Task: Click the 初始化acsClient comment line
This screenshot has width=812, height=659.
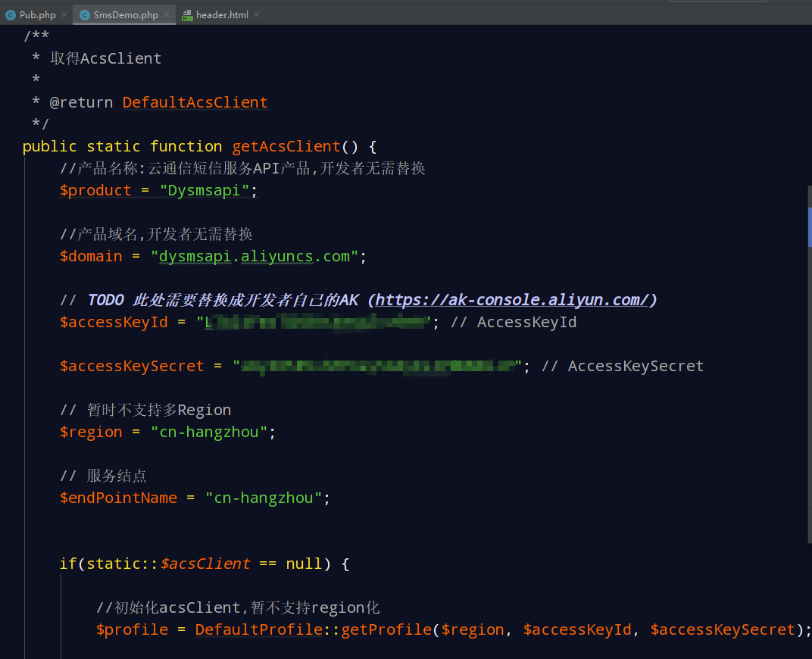Action: click(x=238, y=607)
